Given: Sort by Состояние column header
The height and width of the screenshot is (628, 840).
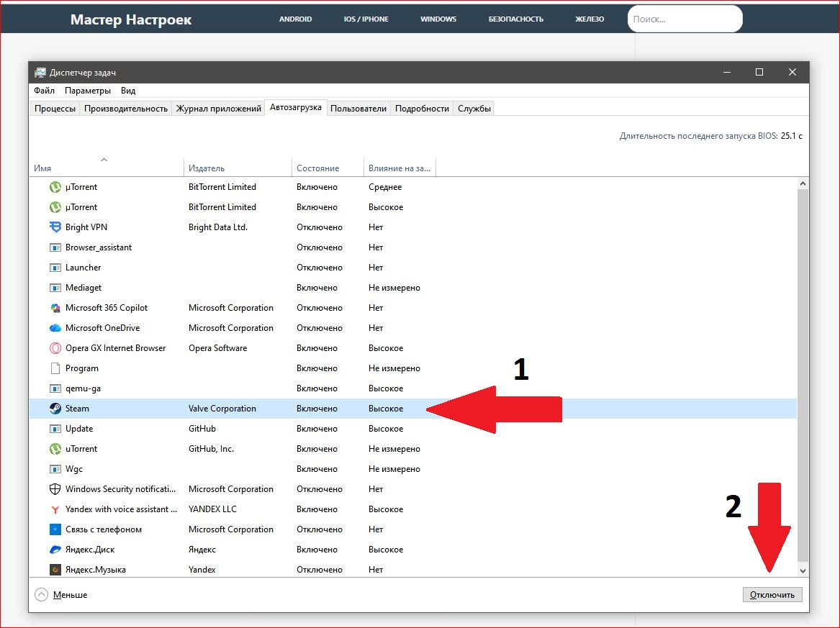Looking at the screenshot, I should click(328, 168).
